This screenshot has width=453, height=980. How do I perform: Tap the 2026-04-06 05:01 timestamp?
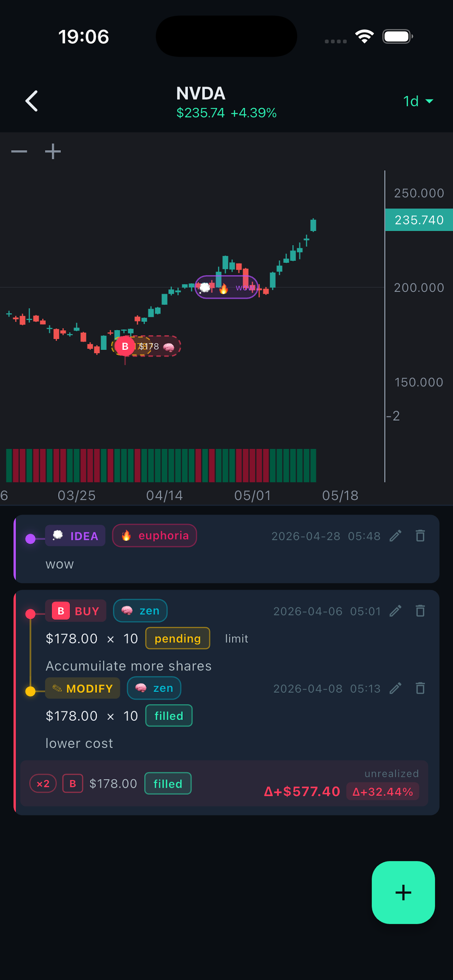click(327, 611)
